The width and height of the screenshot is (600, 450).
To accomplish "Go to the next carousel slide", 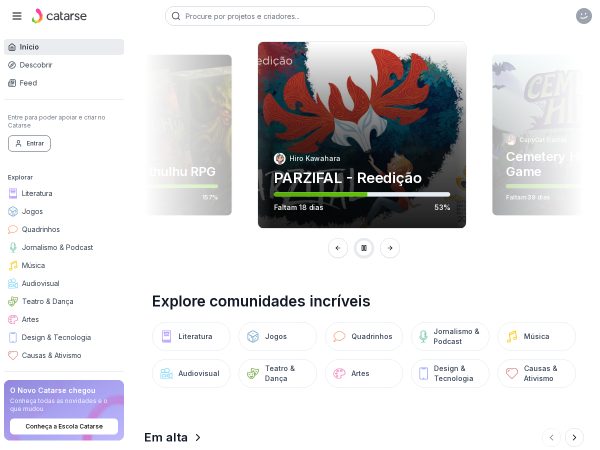I will [x=390, y=248].
